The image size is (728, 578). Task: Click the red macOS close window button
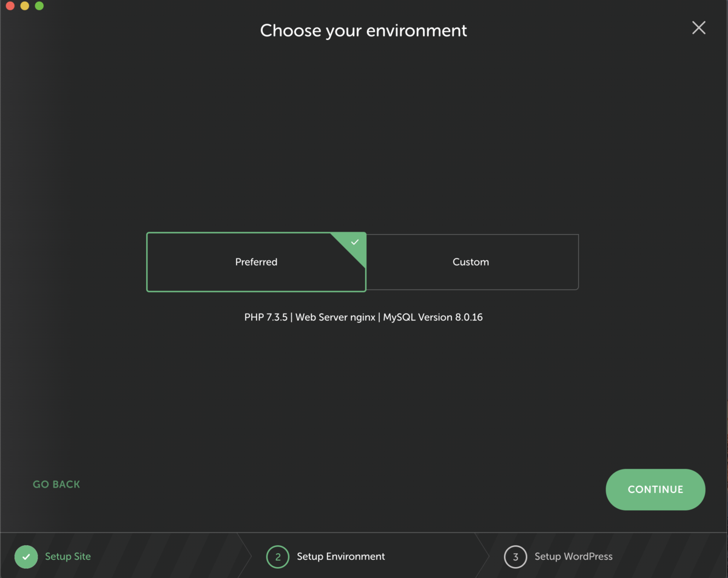pyautogui.click(x=10, y=6)
